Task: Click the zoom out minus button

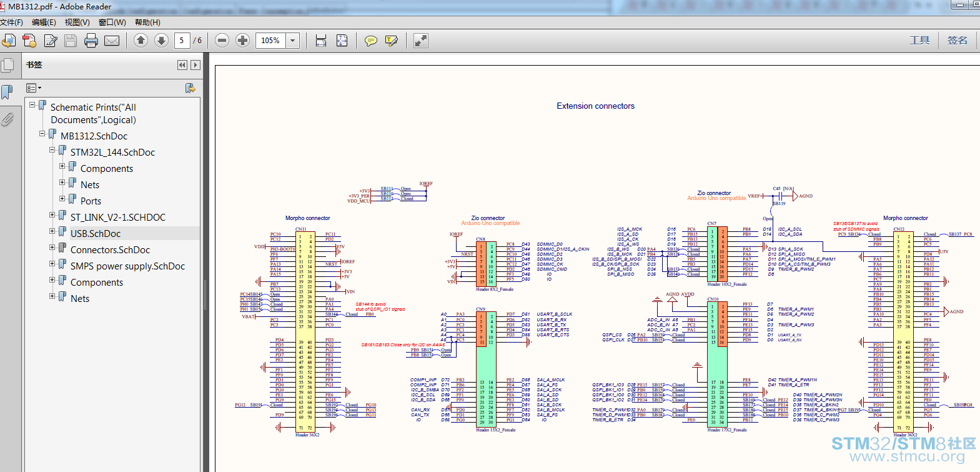Action: (x=222, y=41)
